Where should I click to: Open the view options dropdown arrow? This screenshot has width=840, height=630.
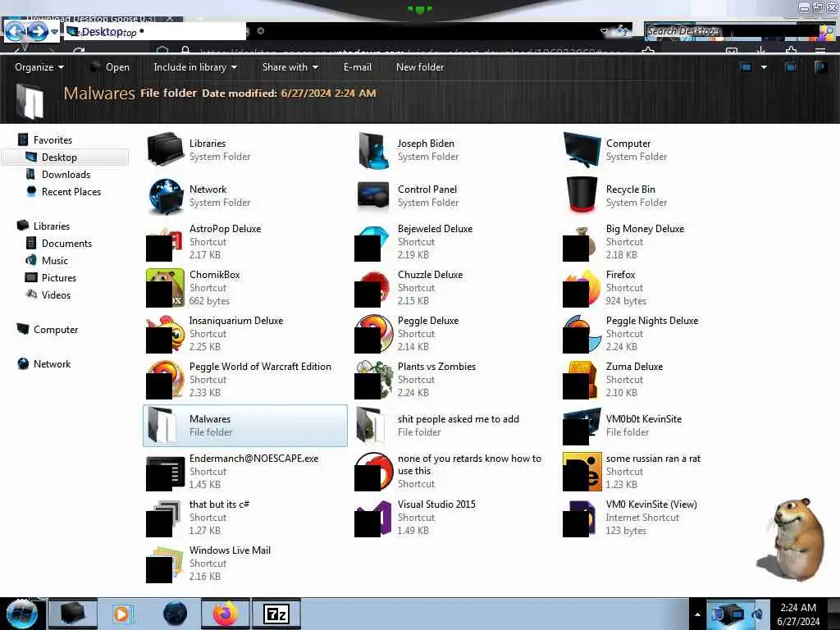[x=764, y=67]
